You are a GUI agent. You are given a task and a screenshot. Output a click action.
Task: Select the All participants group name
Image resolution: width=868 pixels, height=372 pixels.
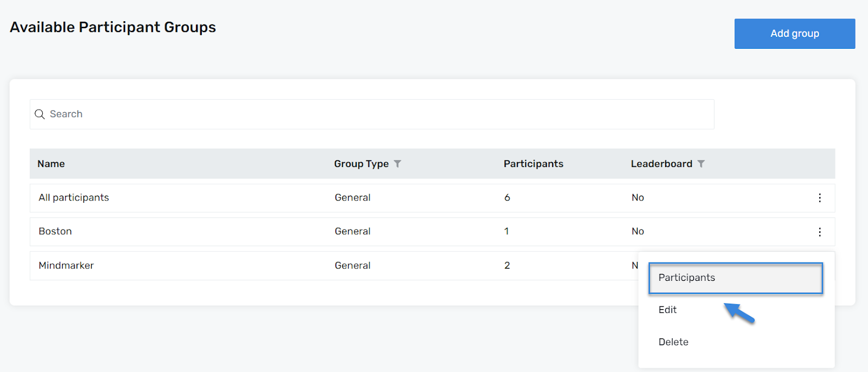[74, 198]
